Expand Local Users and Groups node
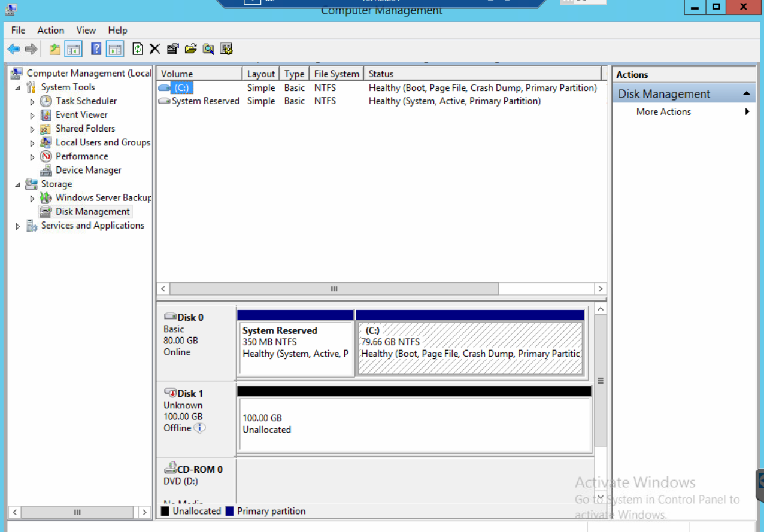The image size is (764, 532). click(x=32, y=143)
